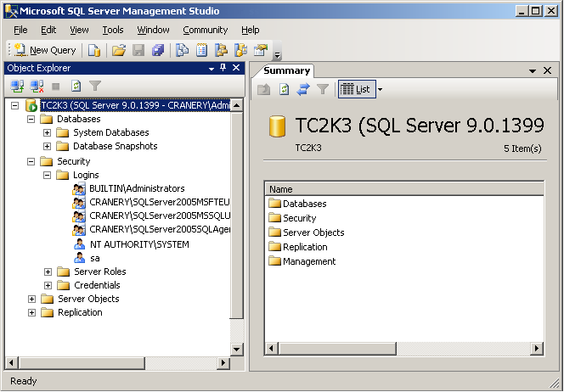The image size is (564, 392).
Task: Click Connect icon in Object Explorer
Action: tap(17, 87)
